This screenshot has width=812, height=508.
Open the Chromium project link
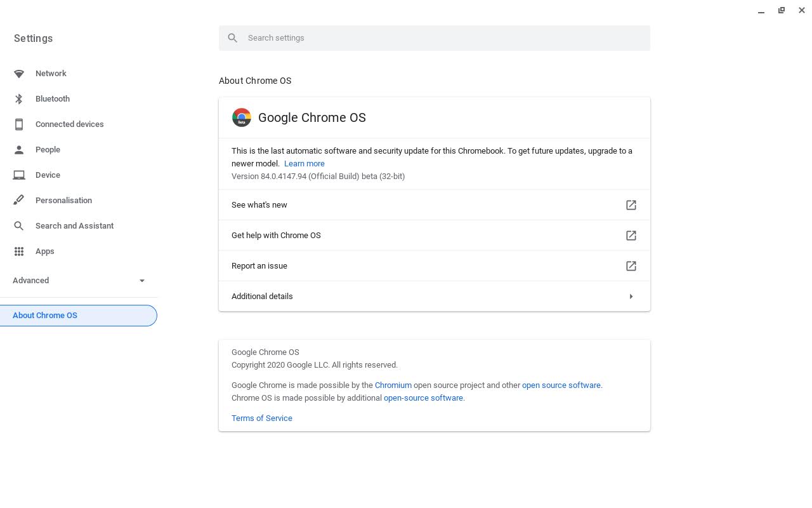393,385
